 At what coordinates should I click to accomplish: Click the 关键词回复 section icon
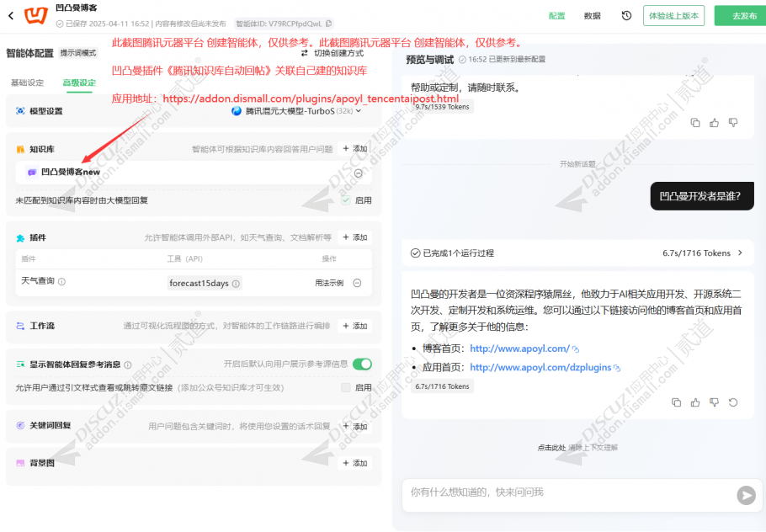click(x=20, y=425)
